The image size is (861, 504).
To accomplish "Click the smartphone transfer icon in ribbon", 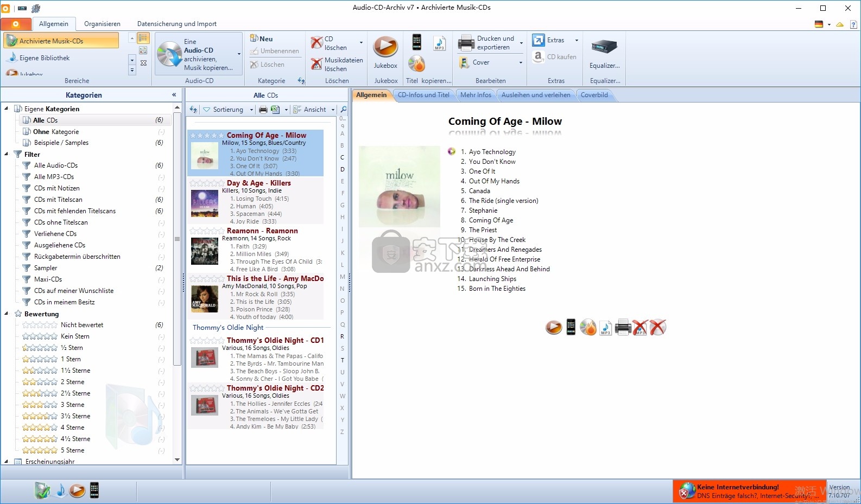I will pos(416,42).
